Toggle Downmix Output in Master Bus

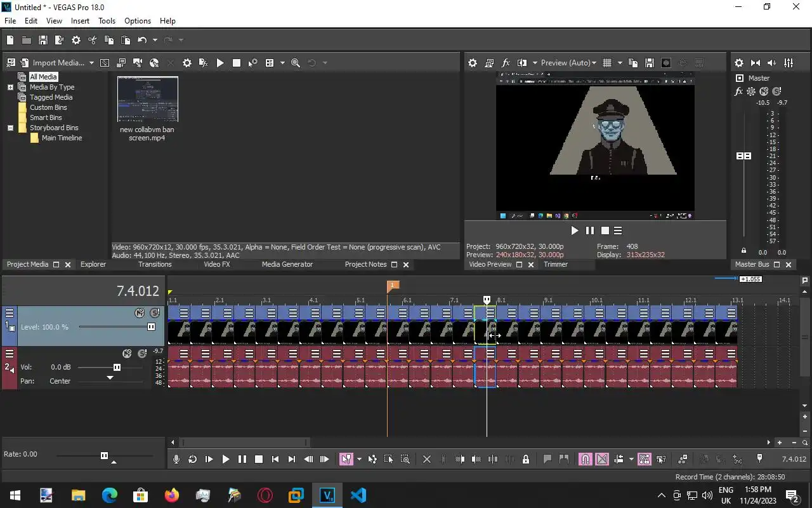click(x=756, y=63)
